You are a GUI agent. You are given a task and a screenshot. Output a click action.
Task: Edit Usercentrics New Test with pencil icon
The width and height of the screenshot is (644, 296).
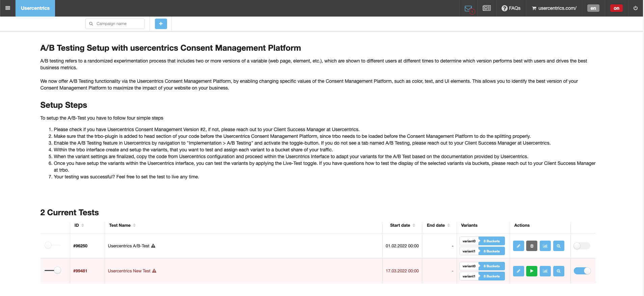518,271
